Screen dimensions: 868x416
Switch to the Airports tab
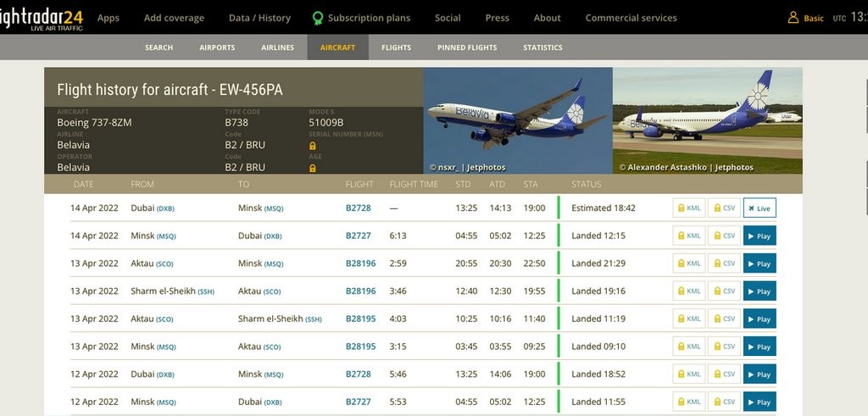tap(217, 47)
